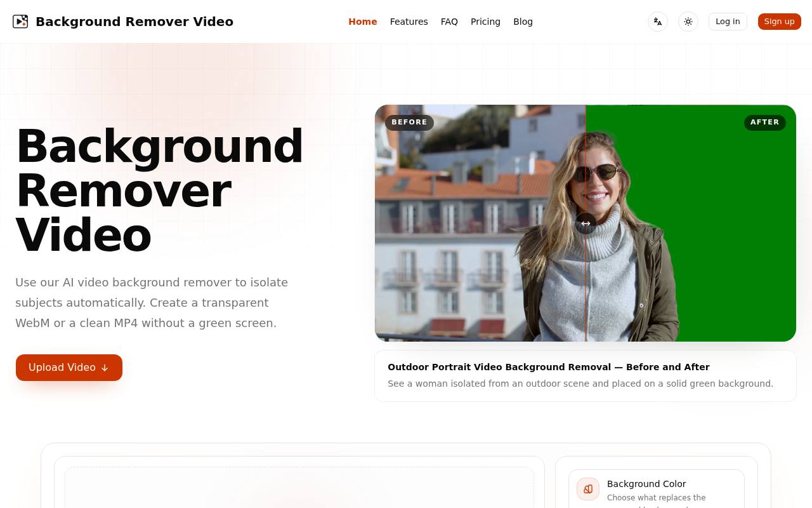Click the Background Remover Video site title
Screen dimensions: 812x508
[134, 22]
